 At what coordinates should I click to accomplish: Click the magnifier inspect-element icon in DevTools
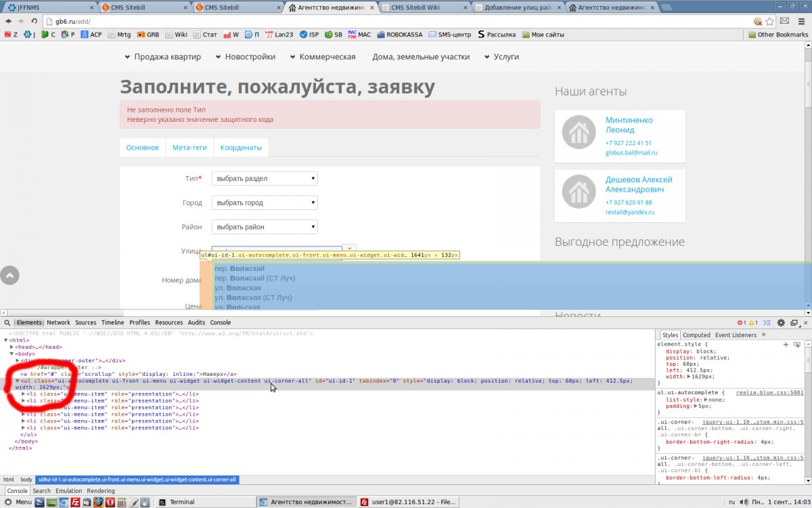(x=7, y=323)
